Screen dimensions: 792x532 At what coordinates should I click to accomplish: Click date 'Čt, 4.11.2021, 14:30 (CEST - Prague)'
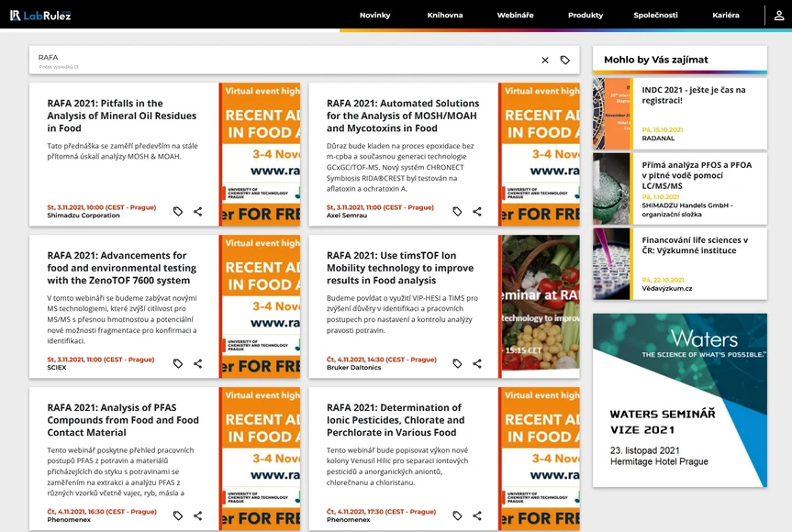[382, 360]
